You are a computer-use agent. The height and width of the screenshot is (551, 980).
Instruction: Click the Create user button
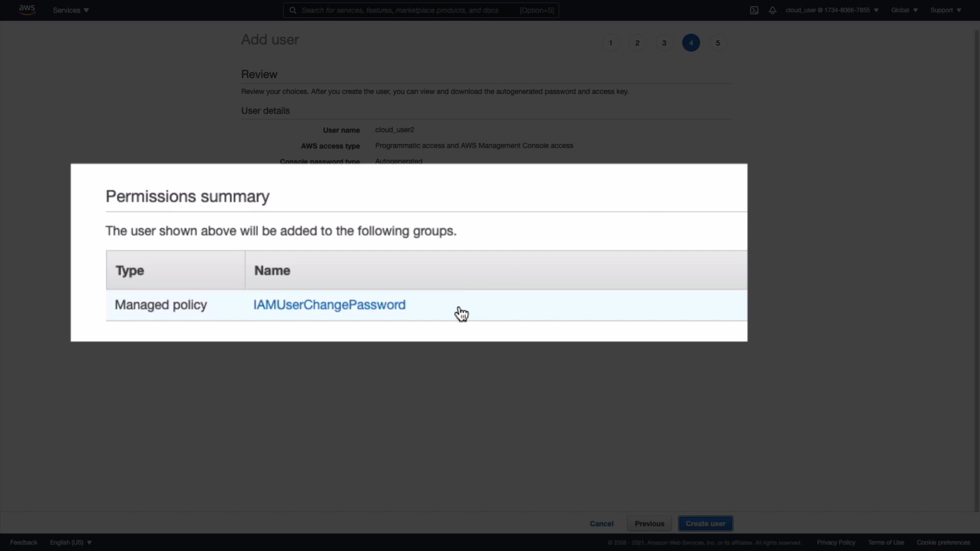pyautogui.click(x=705, y=523)
